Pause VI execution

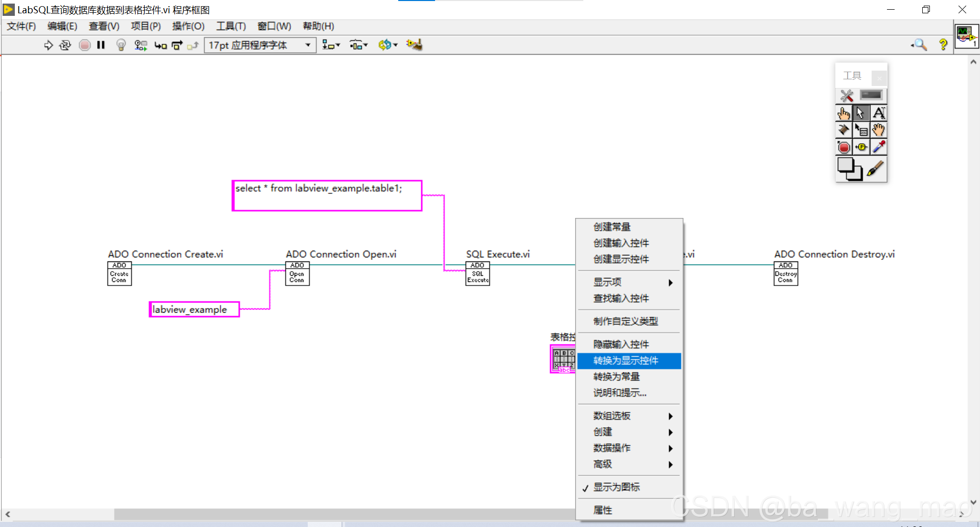(x=101, y=45)
